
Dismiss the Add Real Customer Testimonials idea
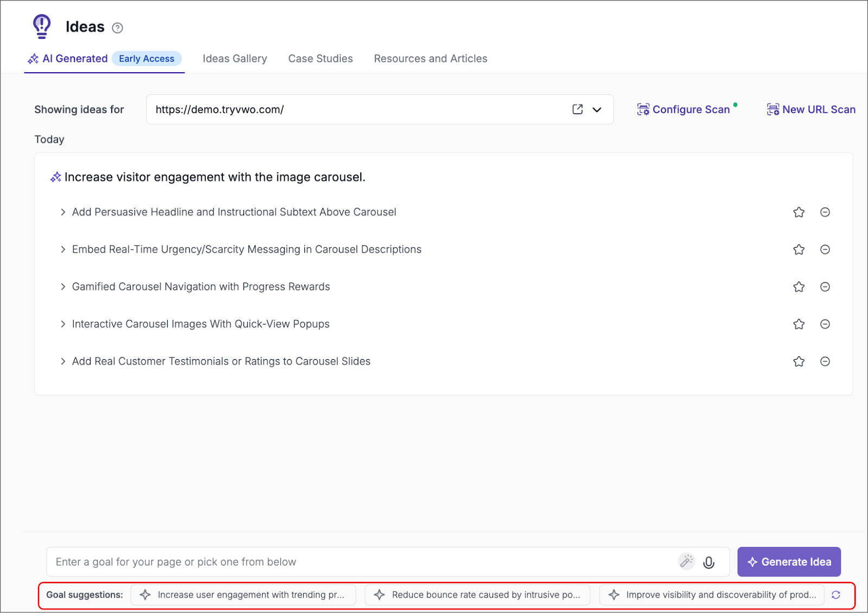click(825, 361)
